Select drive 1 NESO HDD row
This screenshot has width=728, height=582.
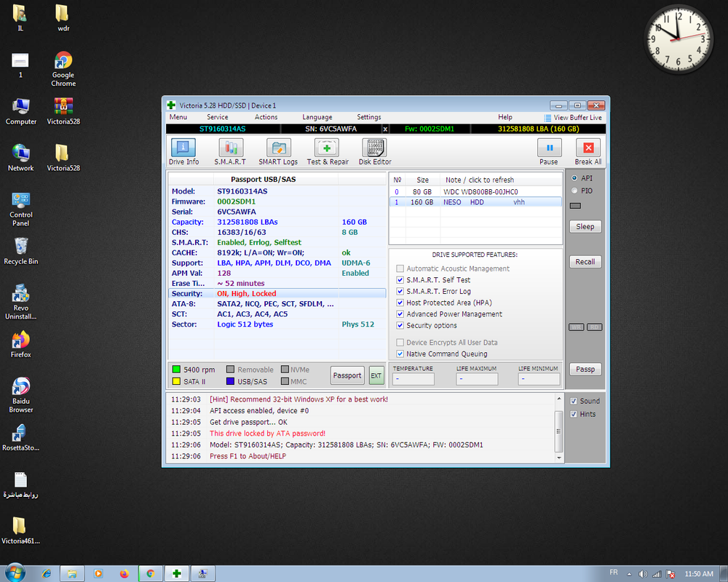click(x=475, y=202)
